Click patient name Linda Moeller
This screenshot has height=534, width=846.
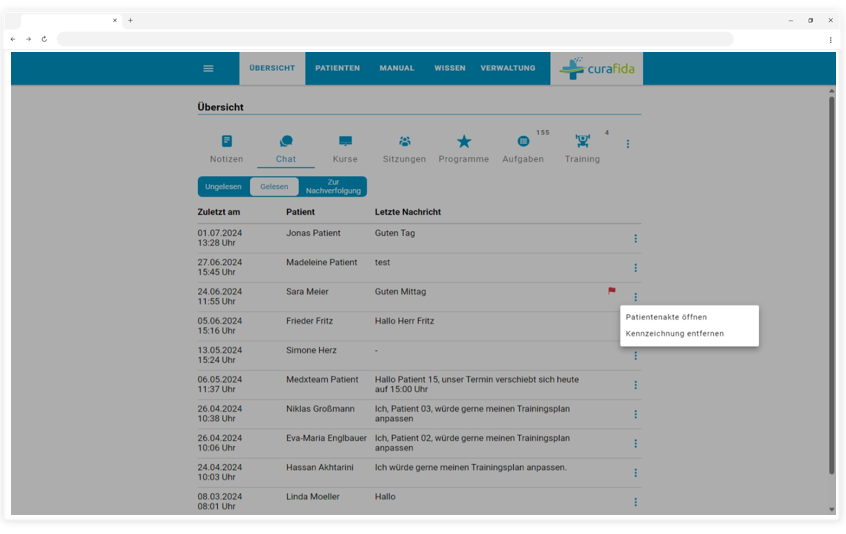(313, 497)
